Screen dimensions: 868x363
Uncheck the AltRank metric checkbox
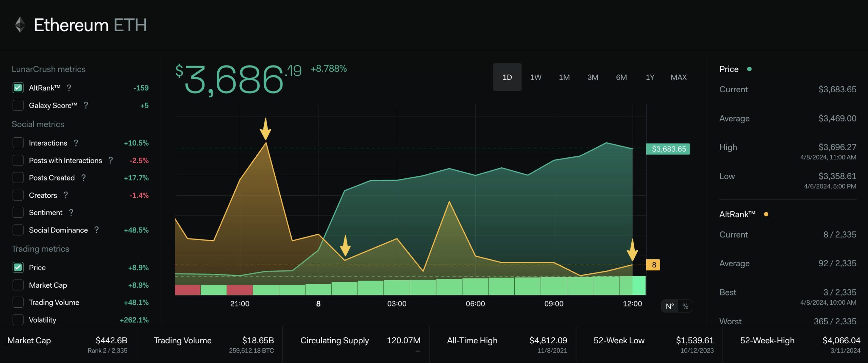[18, 88]
